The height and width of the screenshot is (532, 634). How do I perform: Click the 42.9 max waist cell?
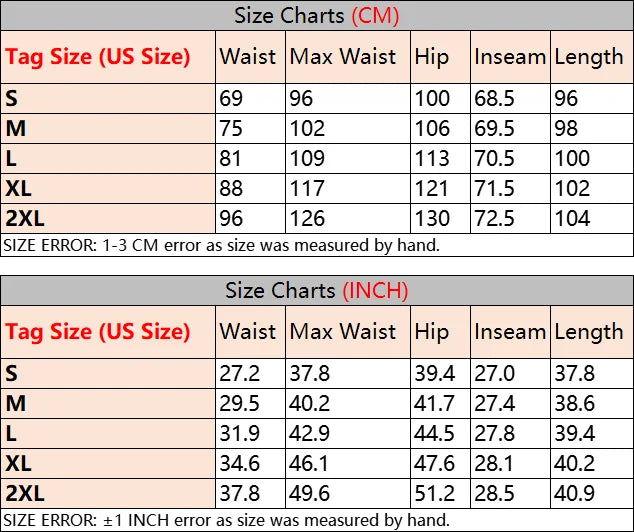(x=310, y=434)
